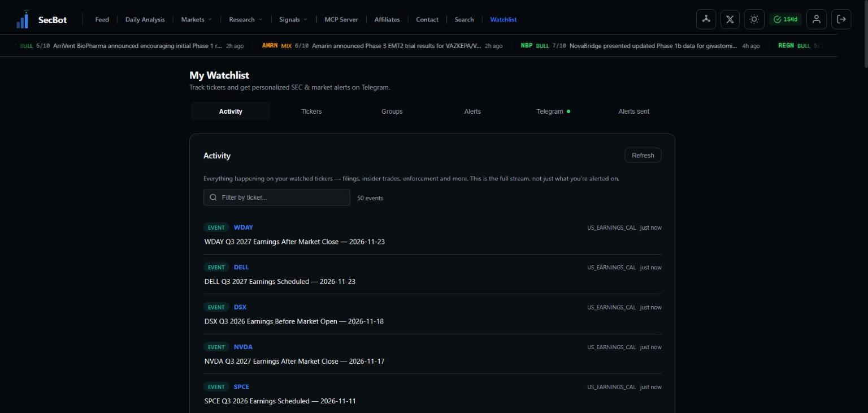868x413 pixels.
Task: Click the 50 events count
Action: (370, 198)
